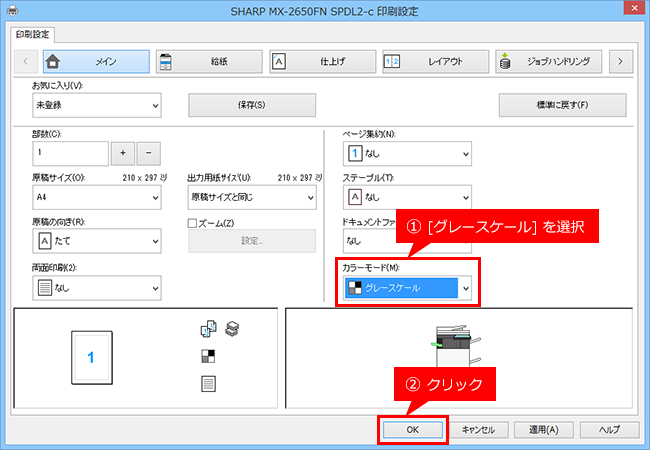Click the copy pages icon in preview
Viewport: 650px width, 450px height.
click(209, 329)
